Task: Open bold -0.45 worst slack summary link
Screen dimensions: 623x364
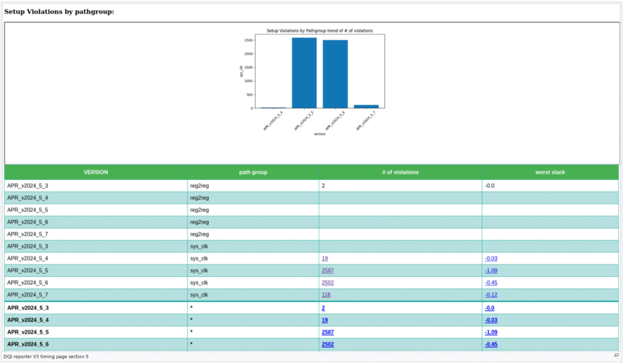Action: (x=492, y=345)
